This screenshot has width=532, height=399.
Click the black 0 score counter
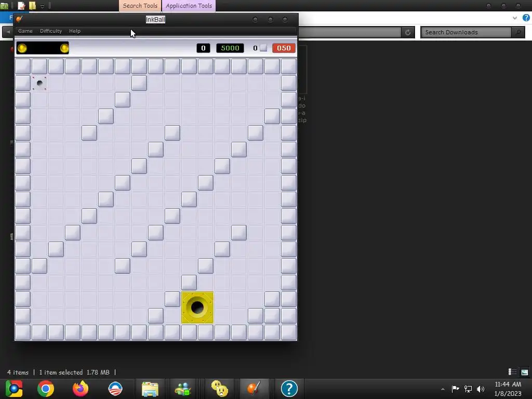point(203,48)
